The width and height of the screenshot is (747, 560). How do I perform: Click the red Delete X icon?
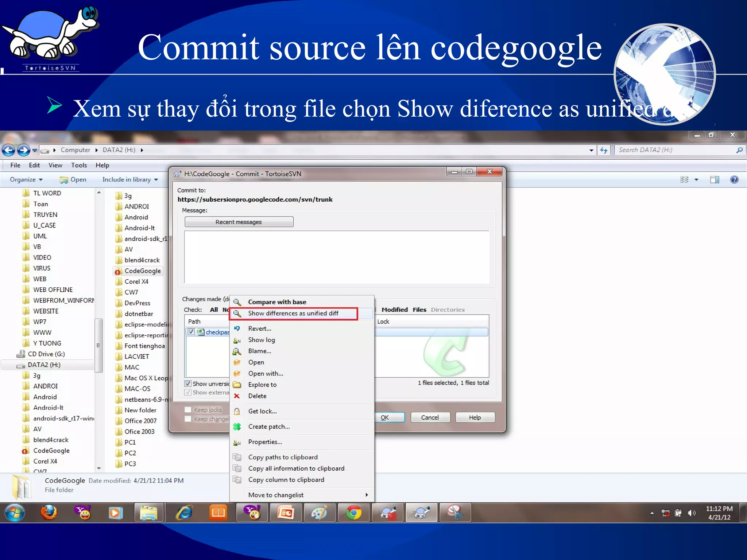[x=237, y=396]
